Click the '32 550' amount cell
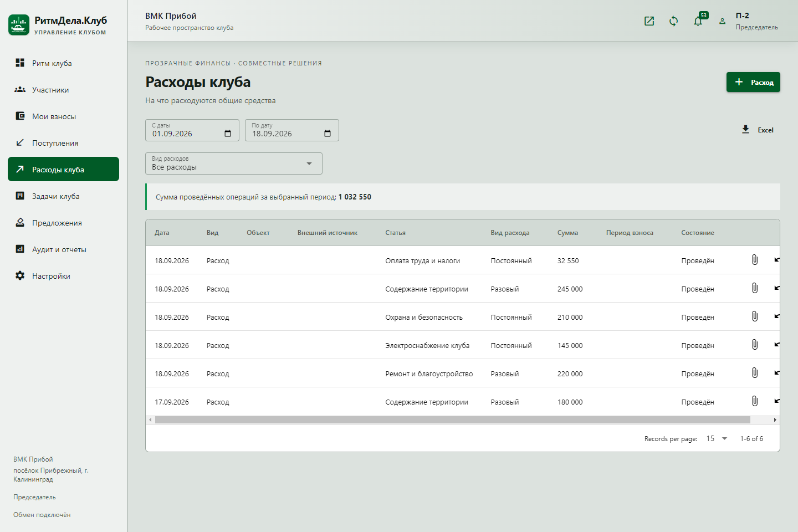This screenshot has width=798, height=532. pos(568,260)
